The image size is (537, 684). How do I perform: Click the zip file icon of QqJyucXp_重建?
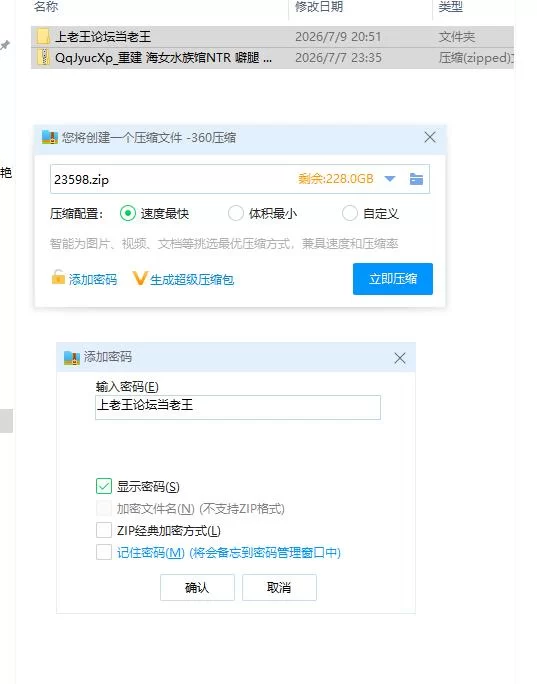click(43, 57)
